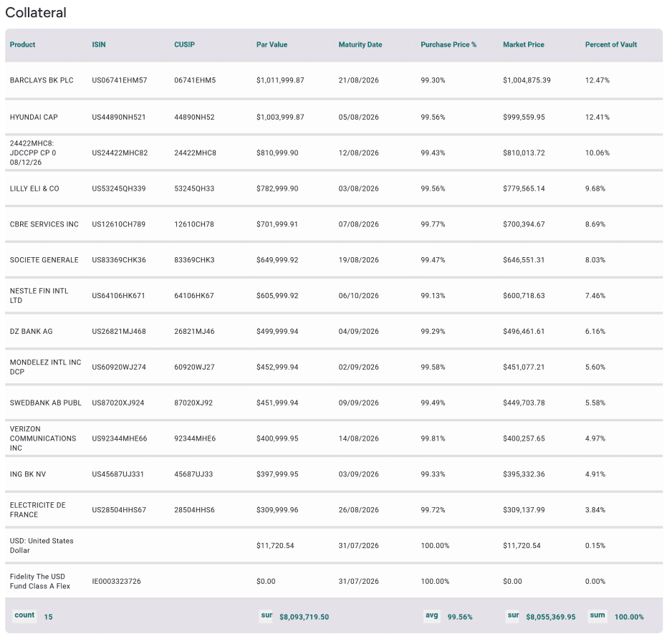
Task: Click market price $1,004,875.39
Action: (x=527, y=80)
